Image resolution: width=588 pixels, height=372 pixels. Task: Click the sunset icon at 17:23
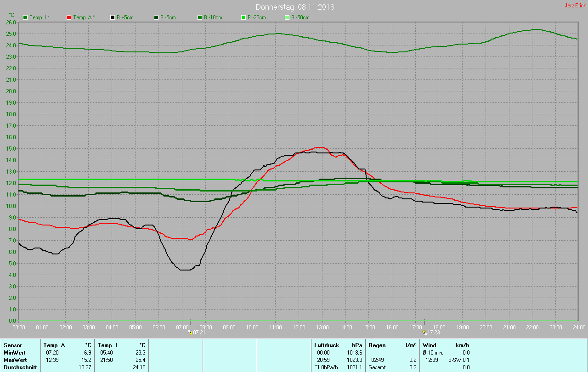(424, 332)
